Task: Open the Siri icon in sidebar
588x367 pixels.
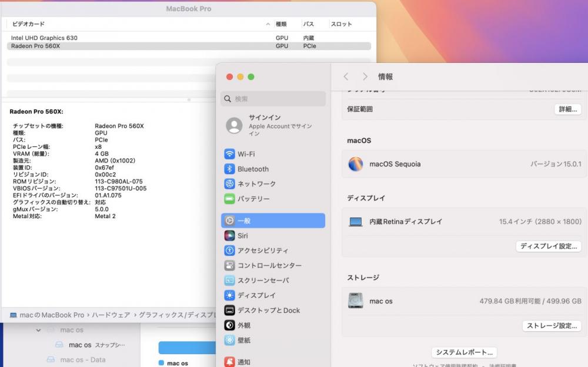Action: point(229,236)
